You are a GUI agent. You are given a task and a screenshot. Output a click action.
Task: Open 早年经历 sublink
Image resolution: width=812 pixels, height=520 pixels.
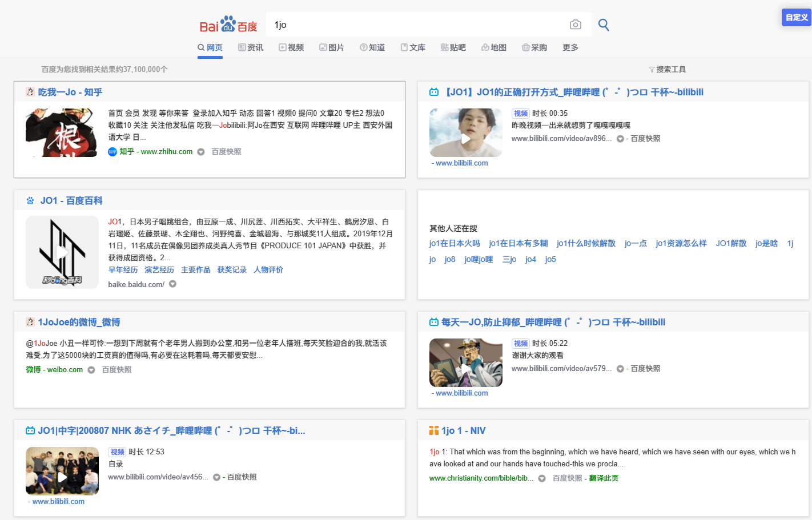123,269
